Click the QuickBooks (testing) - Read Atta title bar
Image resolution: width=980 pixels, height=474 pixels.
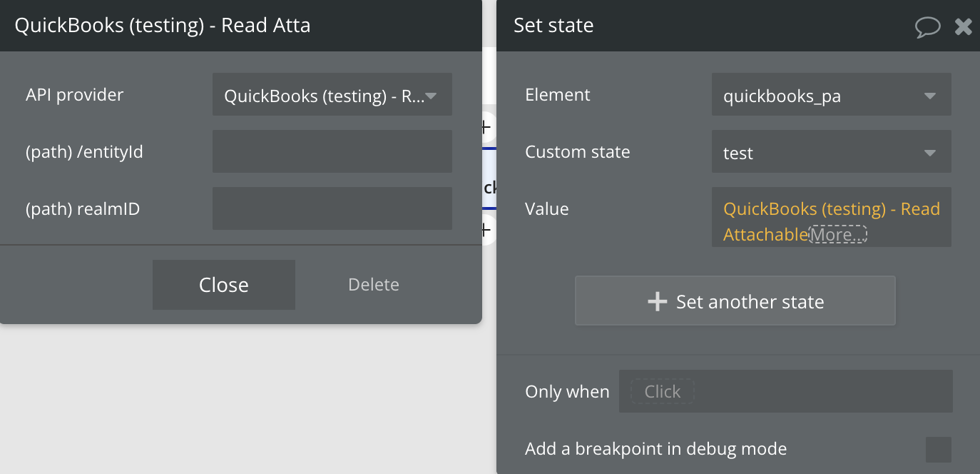[163, 26]
